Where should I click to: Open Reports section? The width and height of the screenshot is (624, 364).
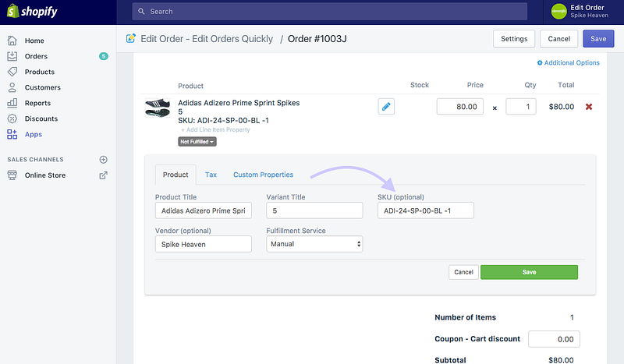tap(37, 103)
